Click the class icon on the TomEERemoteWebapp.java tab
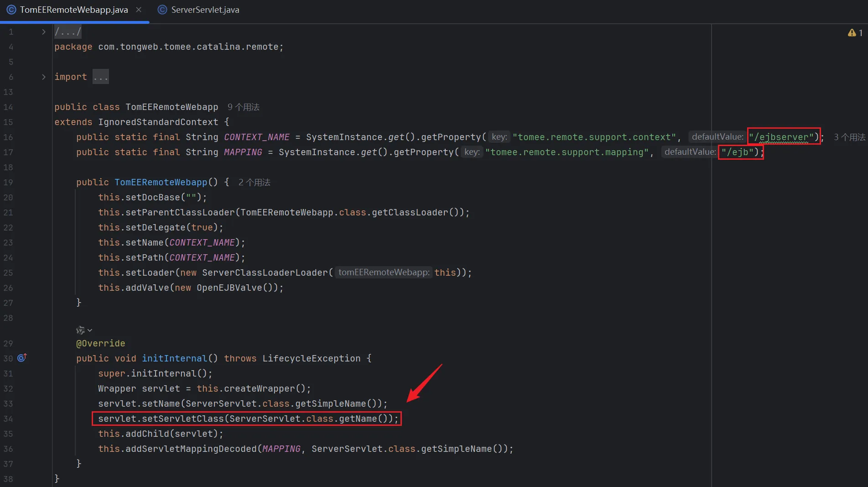Screen dimensions: 868x487 click(x=11, y=10)
